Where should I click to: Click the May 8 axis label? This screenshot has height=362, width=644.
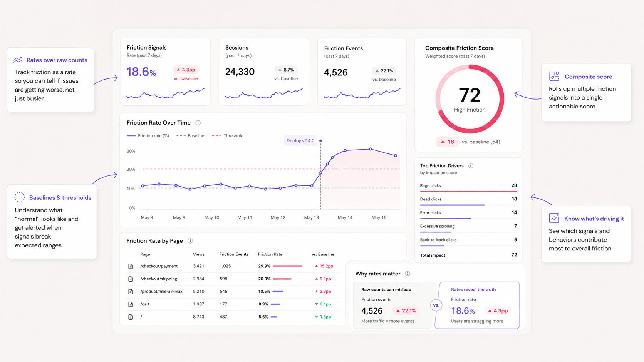[147, 218]
